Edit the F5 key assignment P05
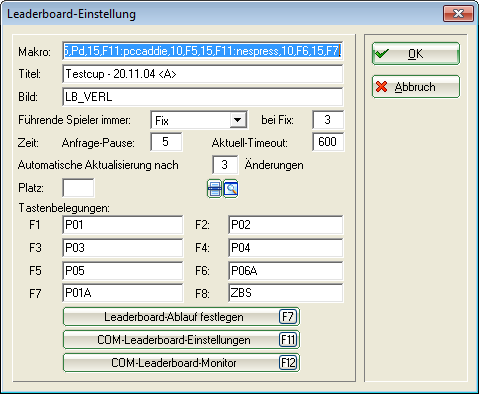 coord(122,271)
